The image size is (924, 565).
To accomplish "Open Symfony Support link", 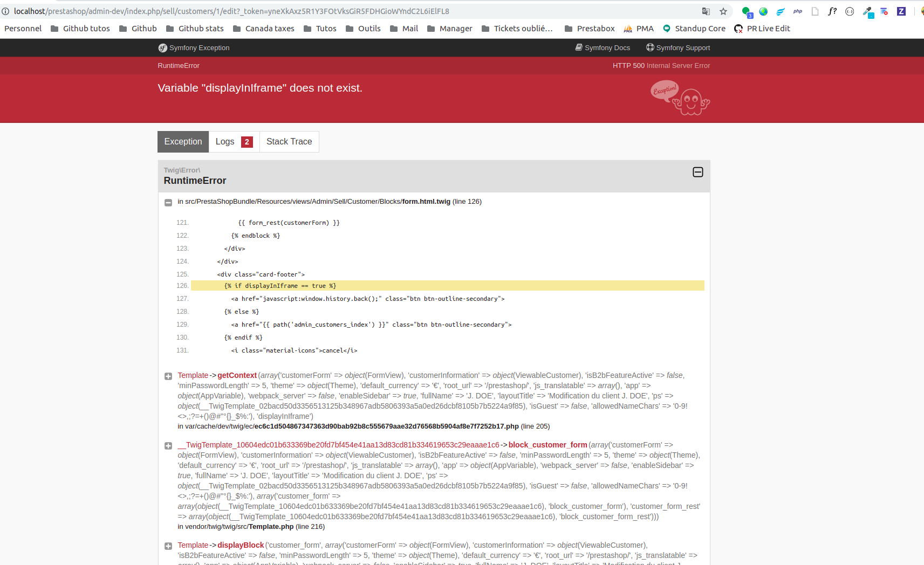I will [x=678, y=48].
